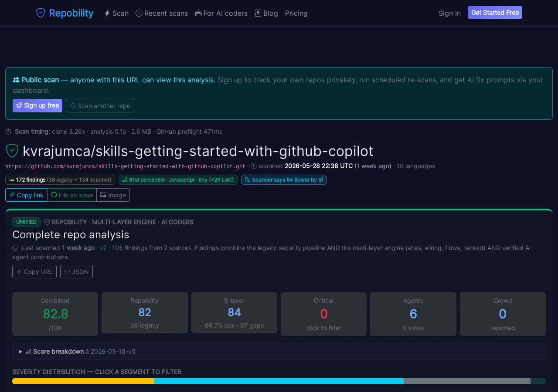The width and height of the screenshot is (558, 392).
Task: Click the newspaper icon beside Blog
Action: click(258, 13)
